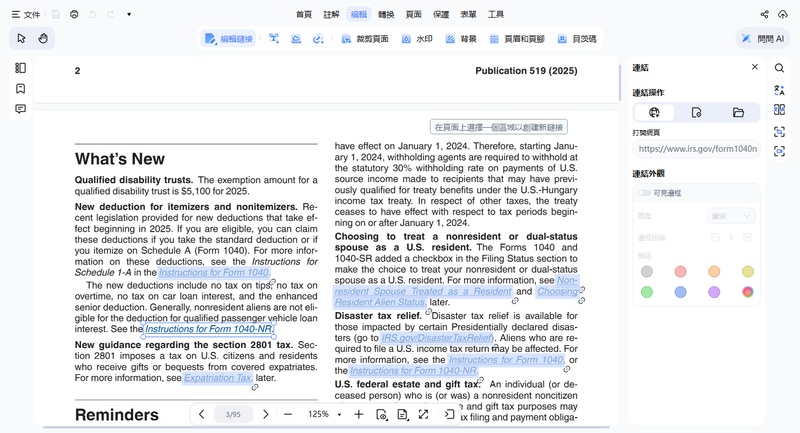Pick the purple color swatch
Image resolution: width=800 pixels, height=433 pixels.
(714, 292)
